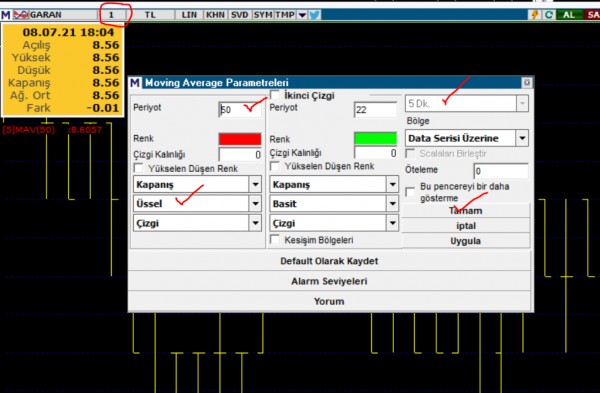Select the LIN toolbar item
Screen dimensions: 600x393
(x=189, y=15)
